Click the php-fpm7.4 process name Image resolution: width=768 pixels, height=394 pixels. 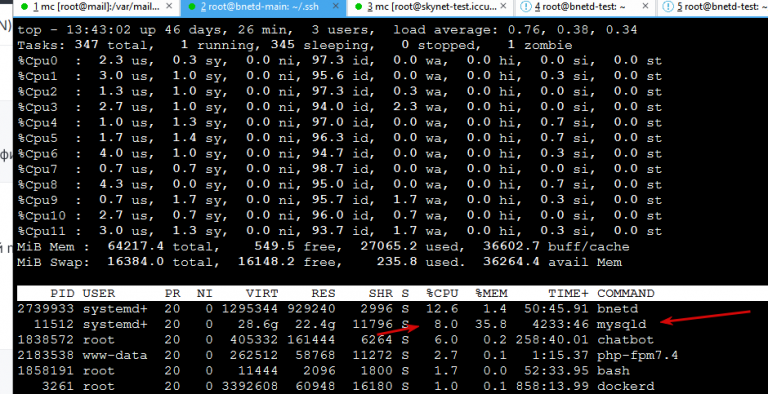[x=638, y=355]
